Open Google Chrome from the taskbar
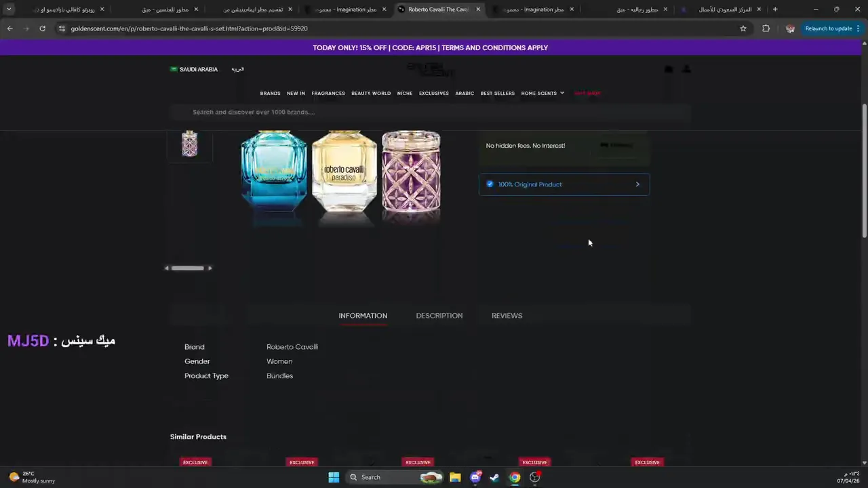 pos(515,477)
